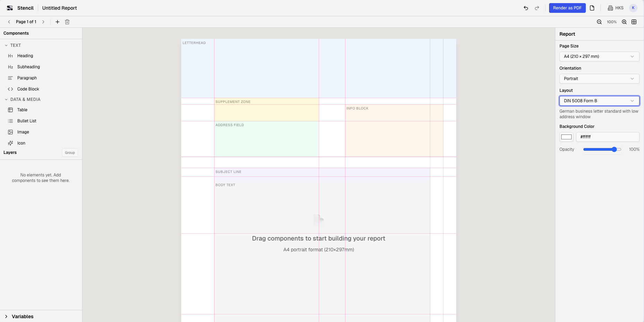Select the Image component icon

[x=11, y=132]
